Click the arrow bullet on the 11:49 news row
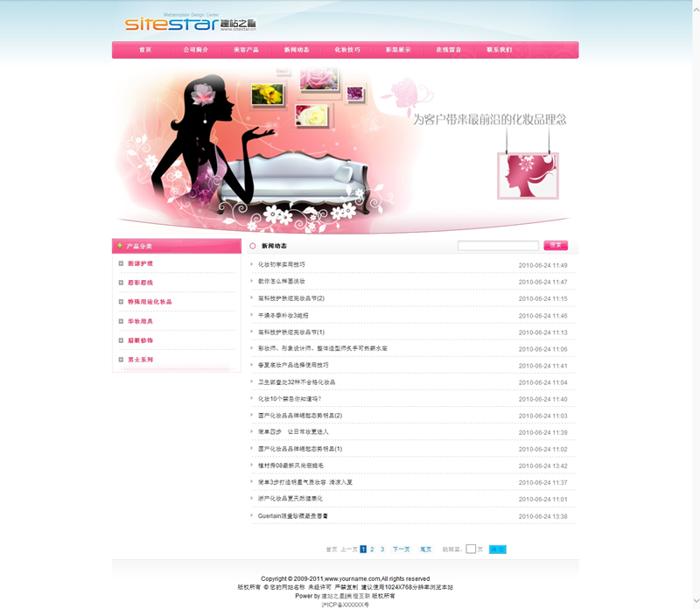Screen dimensions: 700x609 (252, 264)
